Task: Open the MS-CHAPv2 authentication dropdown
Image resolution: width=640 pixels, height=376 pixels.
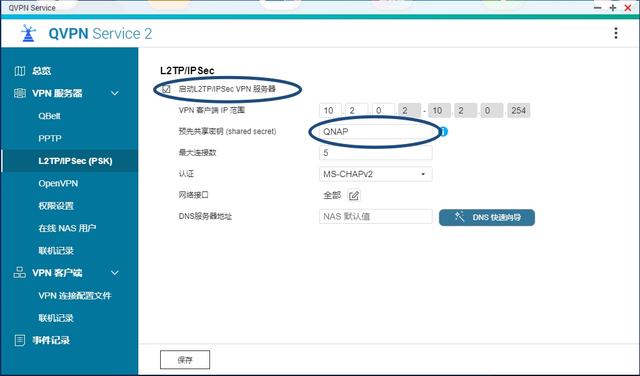Action: pos(375,174)
